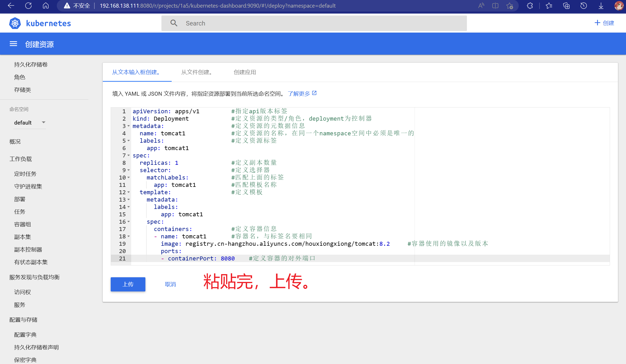Viewport: 626px width, 364px height.
Task: Collapse the spec fold on line 7
Action: (x=129, y=156)
